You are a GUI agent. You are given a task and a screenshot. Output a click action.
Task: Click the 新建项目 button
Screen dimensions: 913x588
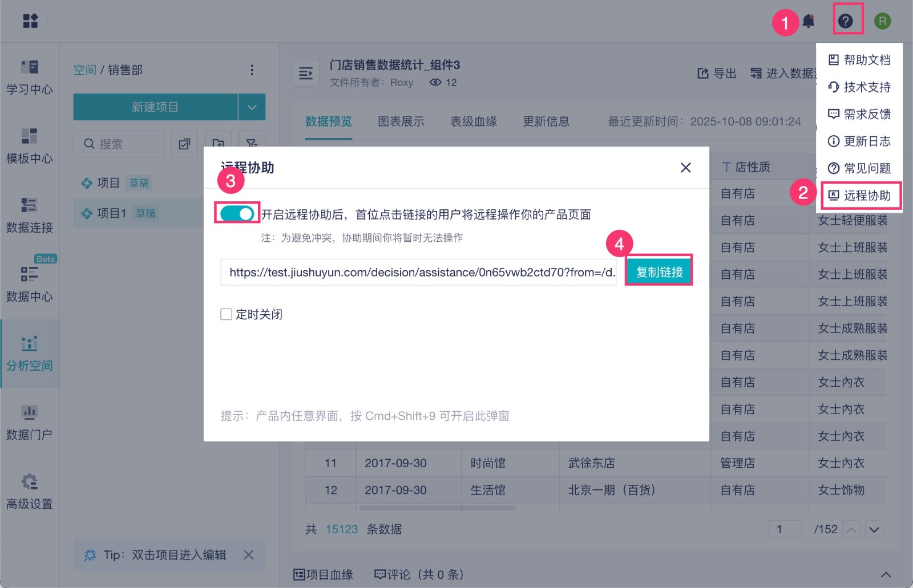point(155,107)
